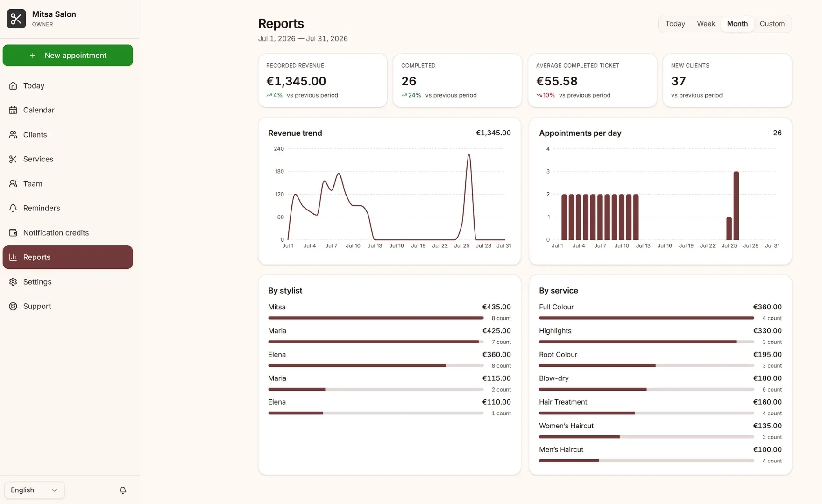Go to Notification credits
This screenshot has height=504, width=822.
(68, 233)
